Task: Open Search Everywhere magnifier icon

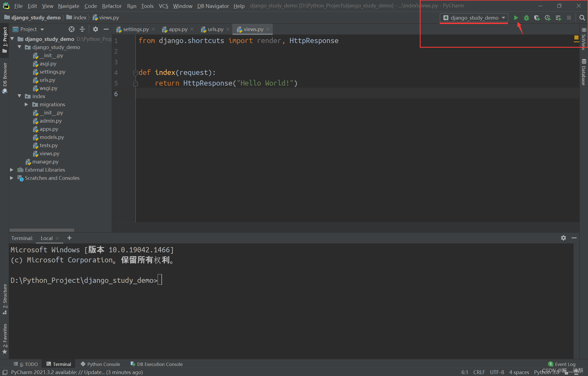Action: tap(582, 18)
